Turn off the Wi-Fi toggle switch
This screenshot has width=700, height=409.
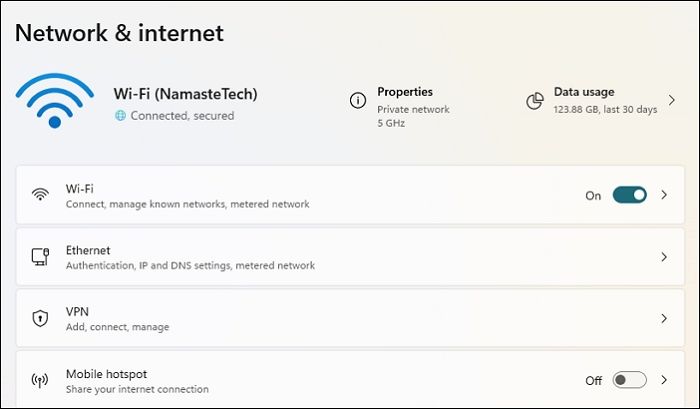point(629,195)
